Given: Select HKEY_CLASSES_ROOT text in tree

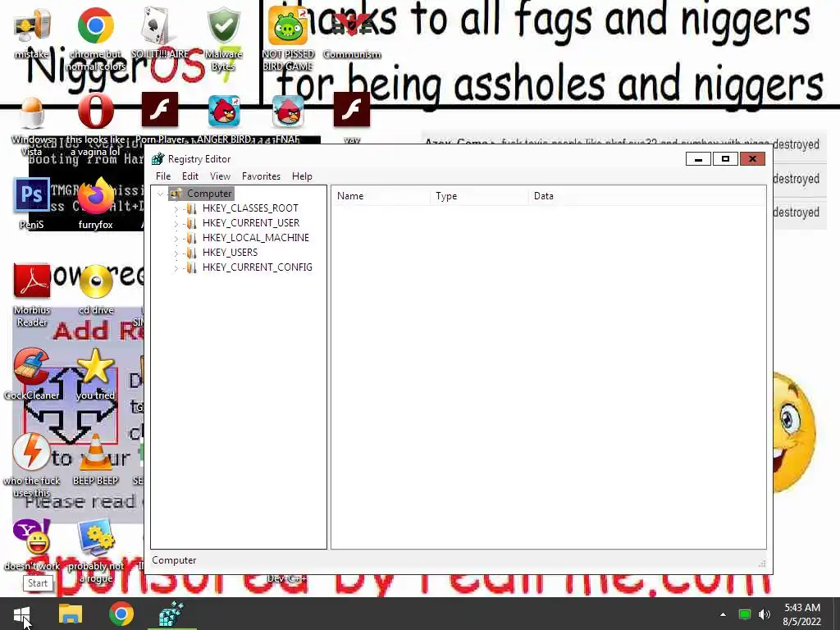Looking at the screenshot, I should [x=250, y=208].
